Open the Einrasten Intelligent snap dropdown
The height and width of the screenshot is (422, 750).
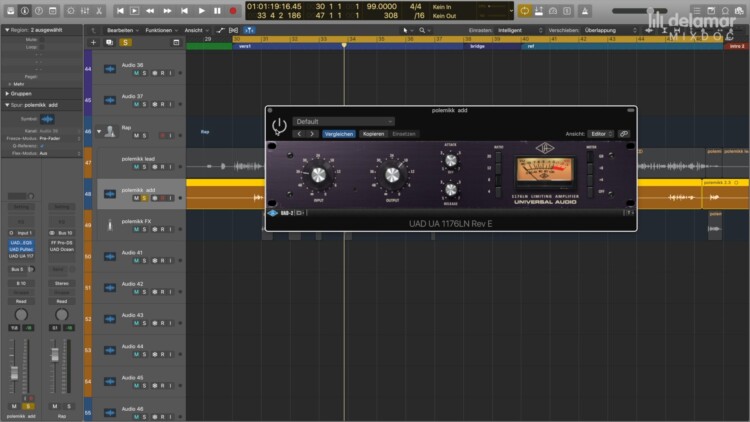coord(520,30)
